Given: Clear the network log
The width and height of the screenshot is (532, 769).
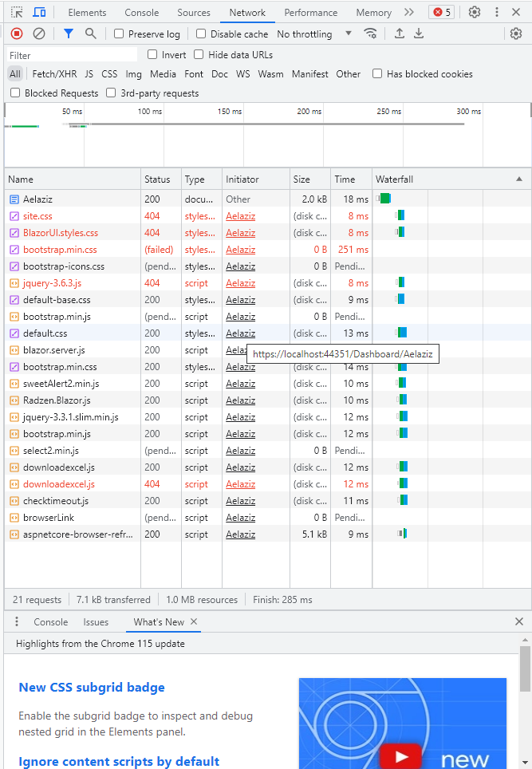Looking at the screenshot, I should [39, 34].
